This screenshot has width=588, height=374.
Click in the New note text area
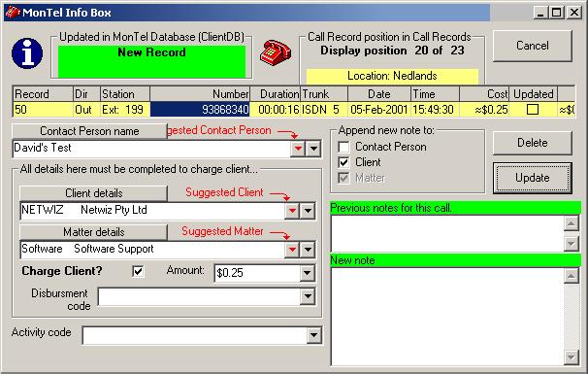tap(447, 316)
